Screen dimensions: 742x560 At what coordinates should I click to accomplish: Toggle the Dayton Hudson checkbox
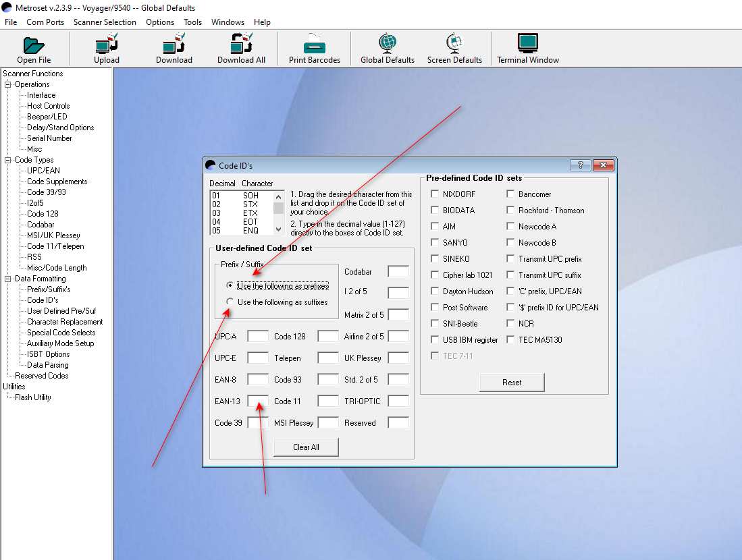[435, 291]
